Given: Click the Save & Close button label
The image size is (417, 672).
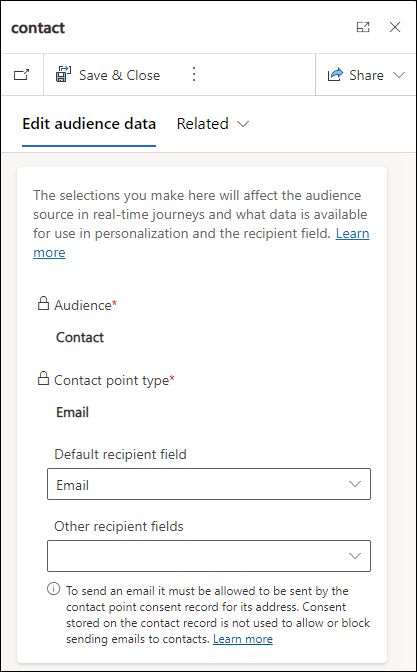Looking at the screenshot, I should tap(119, 75).
